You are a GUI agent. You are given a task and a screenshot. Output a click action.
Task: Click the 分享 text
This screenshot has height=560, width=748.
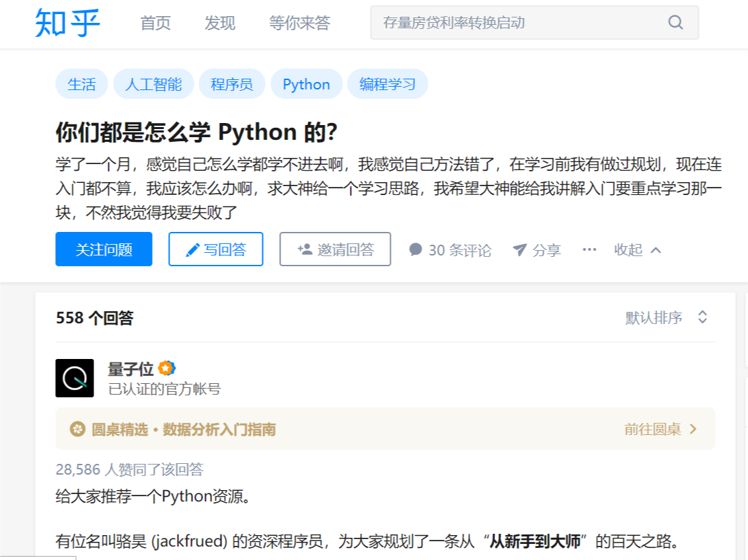coord(547,250)
